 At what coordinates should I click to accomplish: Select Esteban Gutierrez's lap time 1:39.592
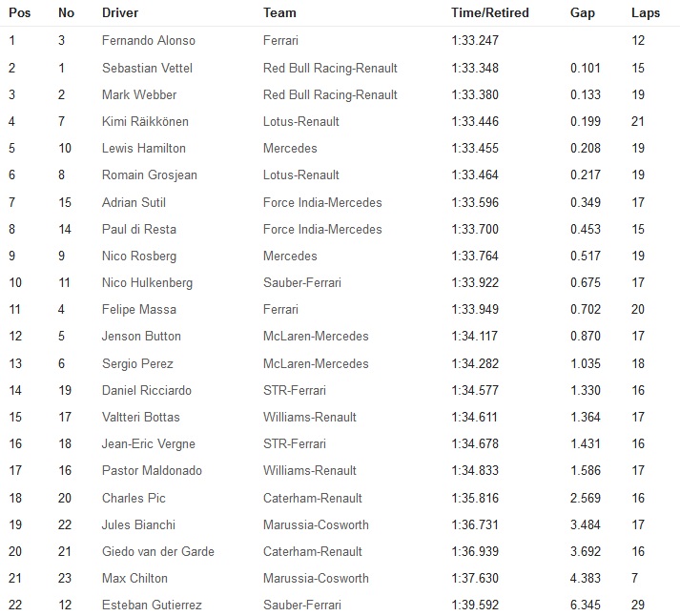pos(475,605)
